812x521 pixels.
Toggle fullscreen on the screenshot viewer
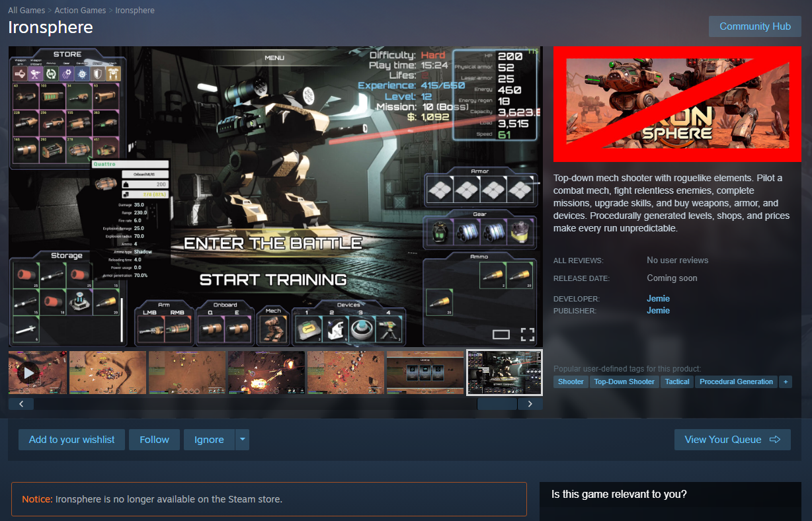[x=528, y=334]
